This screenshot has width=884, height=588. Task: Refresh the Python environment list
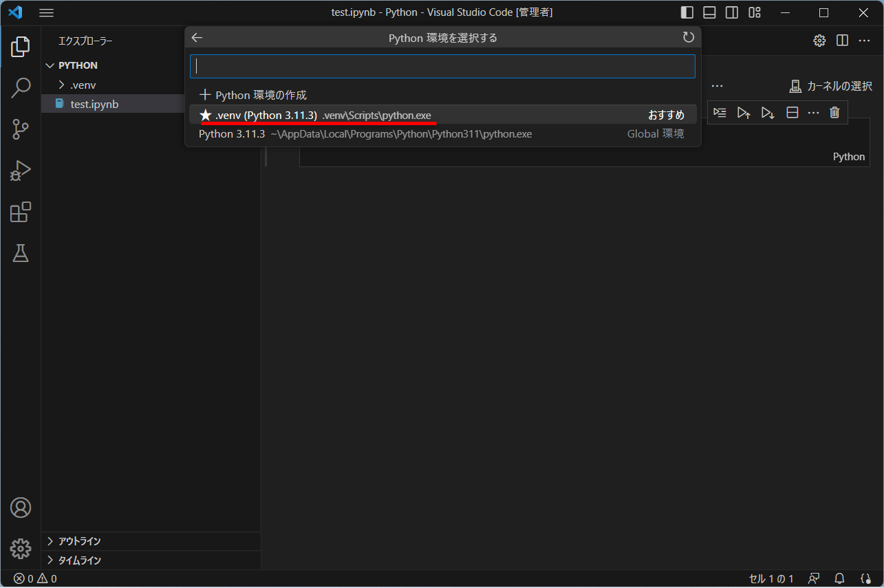coord(689,37)
